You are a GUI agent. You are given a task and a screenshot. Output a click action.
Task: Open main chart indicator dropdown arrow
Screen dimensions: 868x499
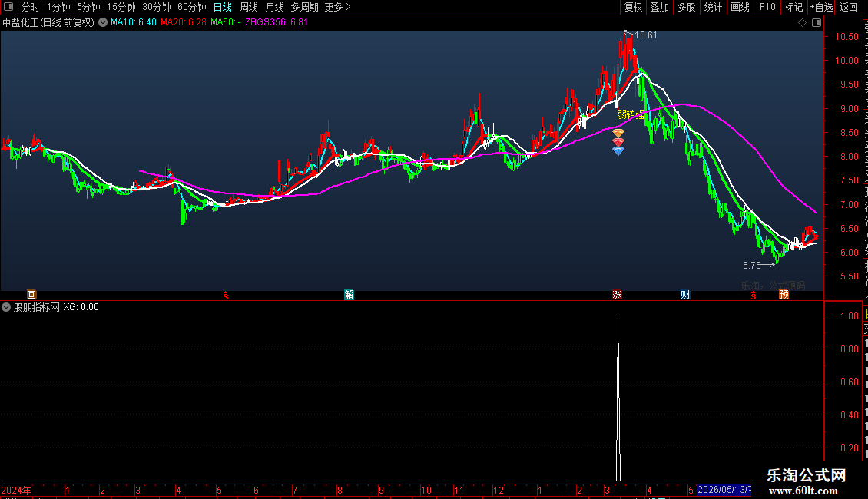pyautogui.click(x=103, y=22)
